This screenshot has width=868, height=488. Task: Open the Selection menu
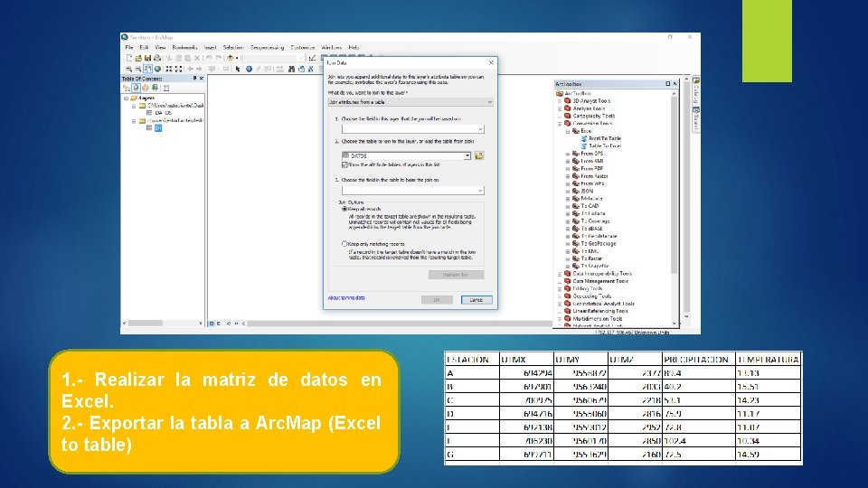233,48
